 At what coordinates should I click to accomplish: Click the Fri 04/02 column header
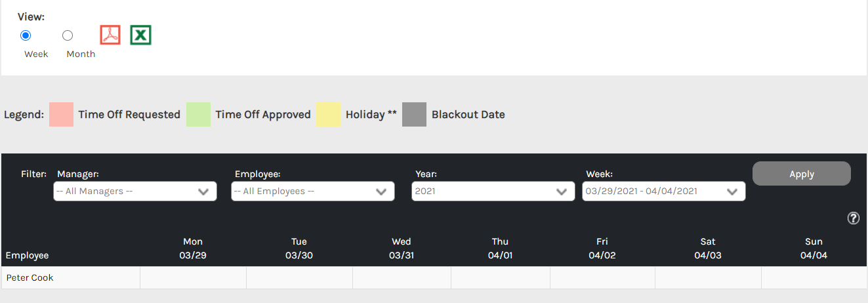pyautogui.click(x=602, y=249)
